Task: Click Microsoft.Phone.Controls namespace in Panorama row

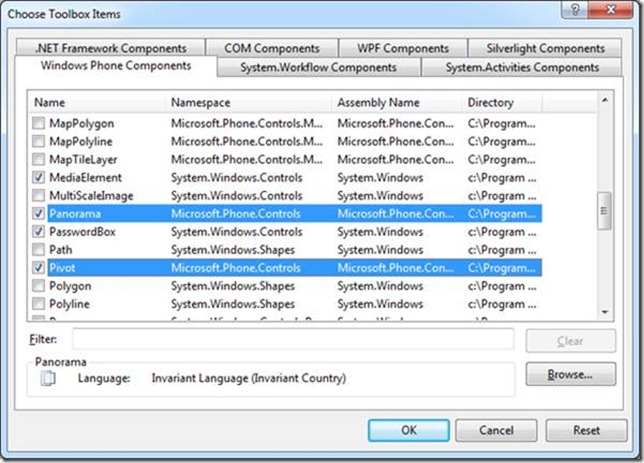Action: click(236, 214)
